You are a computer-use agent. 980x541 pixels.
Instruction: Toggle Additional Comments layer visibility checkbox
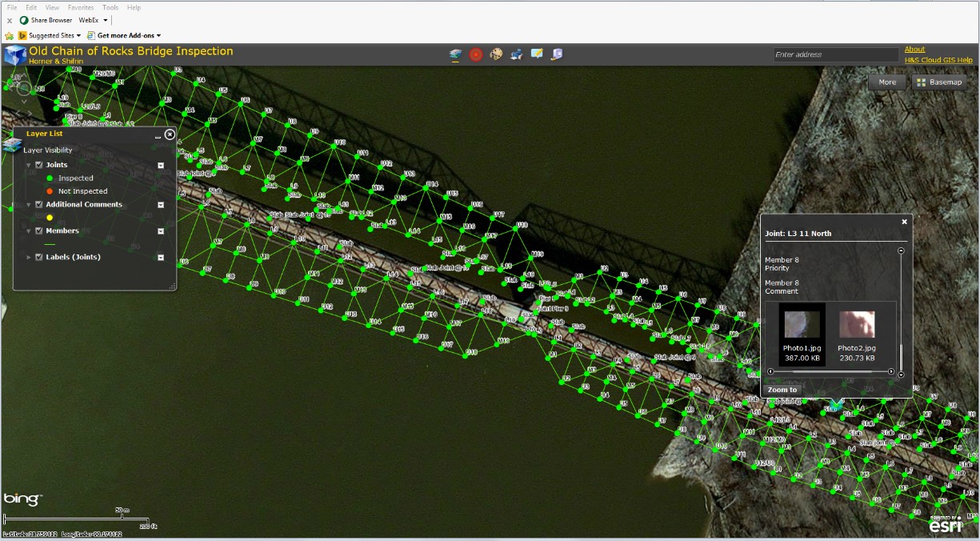[x=38, y=204]
